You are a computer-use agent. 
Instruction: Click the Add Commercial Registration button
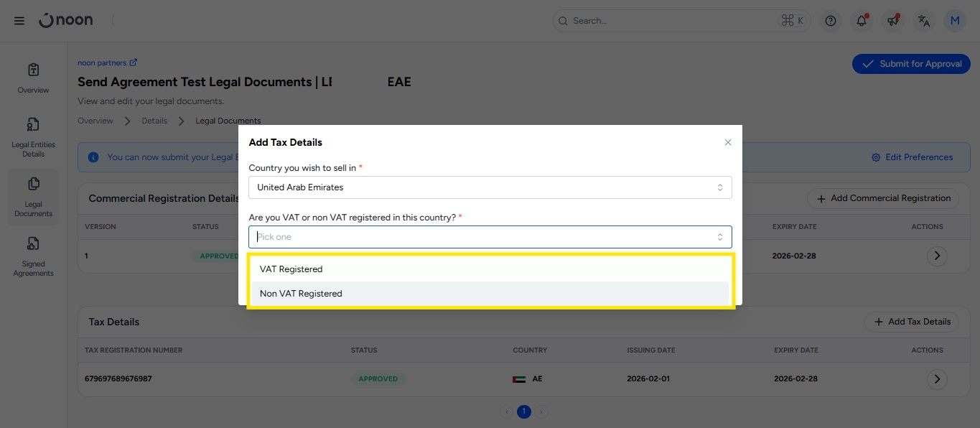[x=883, y=198]
